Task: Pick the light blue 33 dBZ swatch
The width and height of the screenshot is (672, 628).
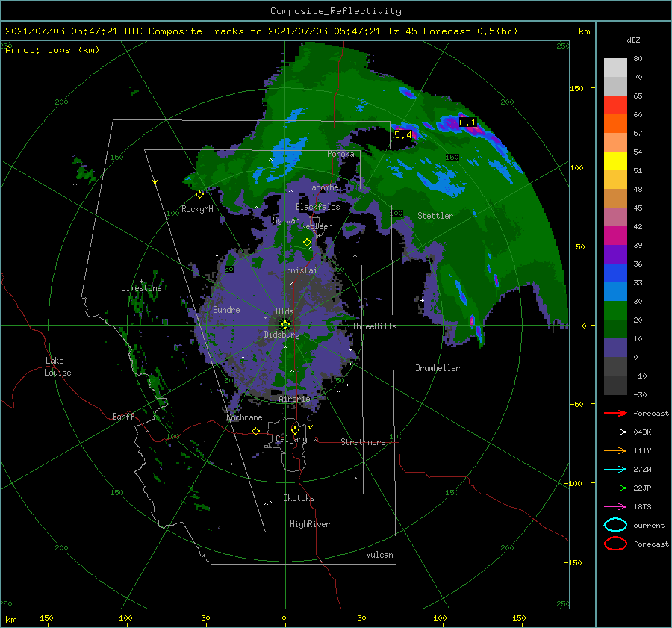Action: [x=615, y=291]
